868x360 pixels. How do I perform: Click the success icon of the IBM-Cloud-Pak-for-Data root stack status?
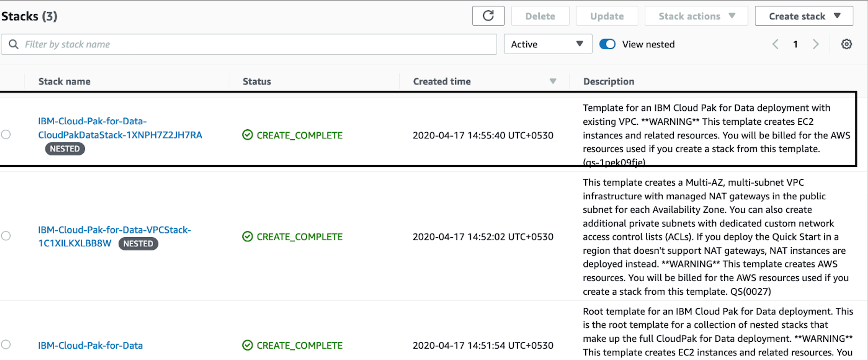pos(247,345)
